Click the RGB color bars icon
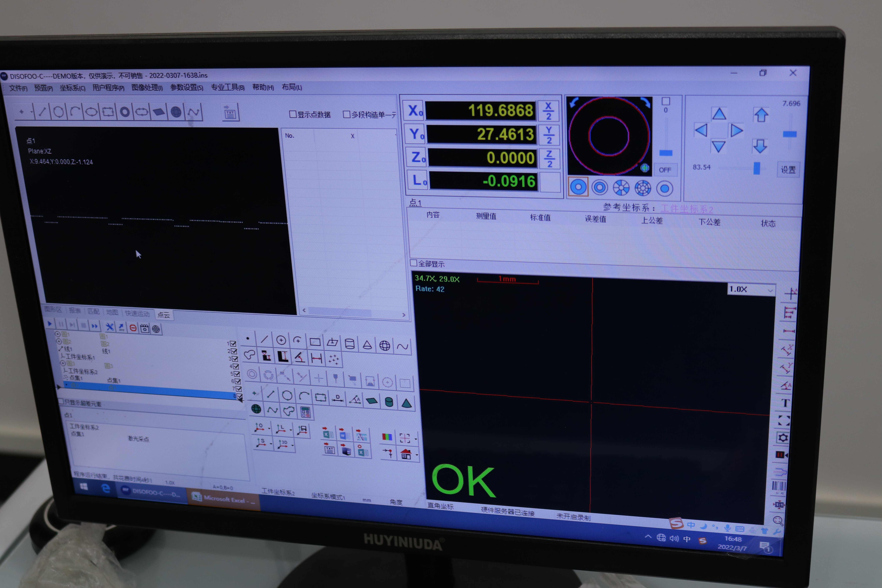 [387, 437]
